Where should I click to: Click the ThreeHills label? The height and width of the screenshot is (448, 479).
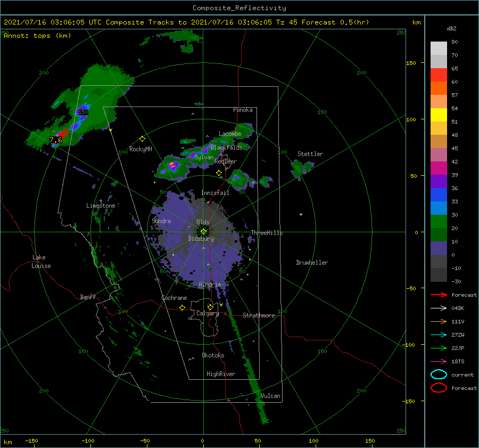[267, 233]
